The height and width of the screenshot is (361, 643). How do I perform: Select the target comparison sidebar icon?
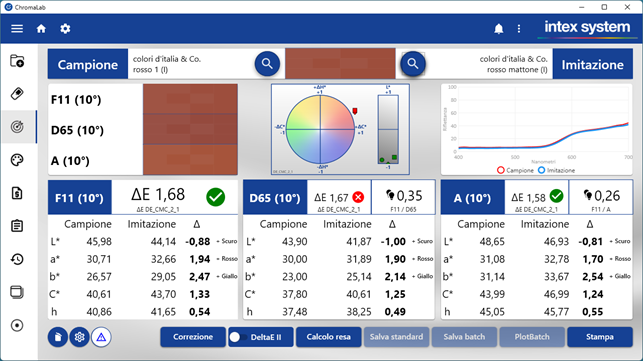coord(17,127)
